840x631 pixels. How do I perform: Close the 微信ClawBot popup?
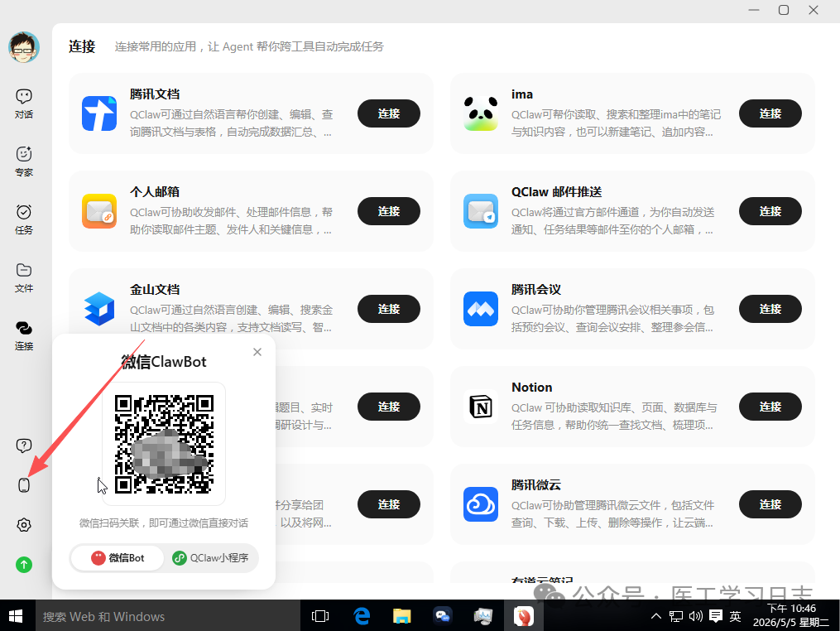257,352
